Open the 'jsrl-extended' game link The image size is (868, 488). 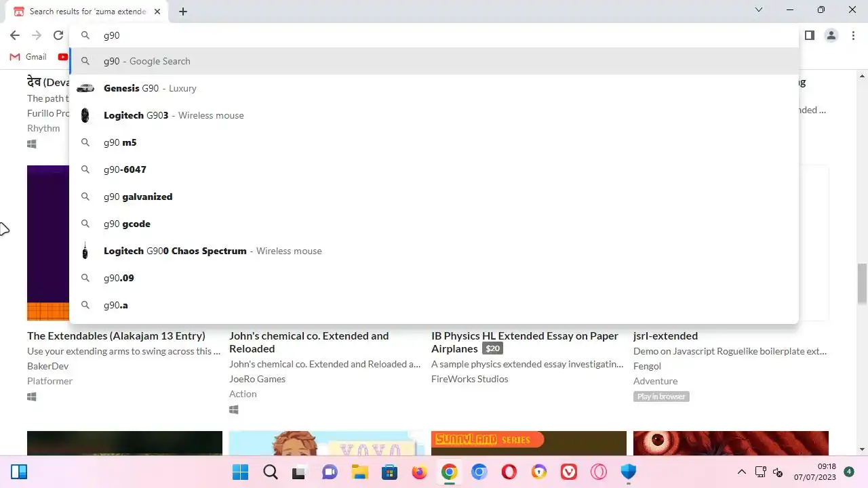coord(665,335)
